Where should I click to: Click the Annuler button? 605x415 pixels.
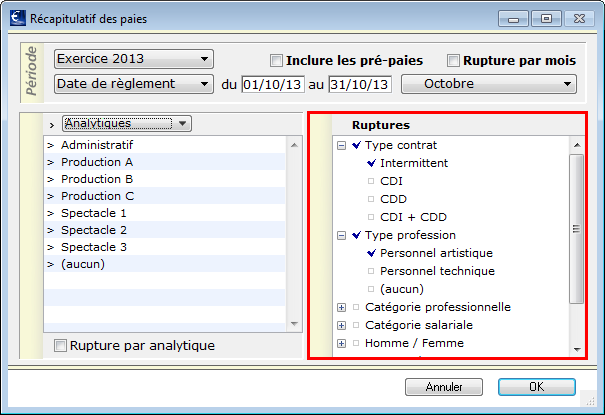pos(444,387)
